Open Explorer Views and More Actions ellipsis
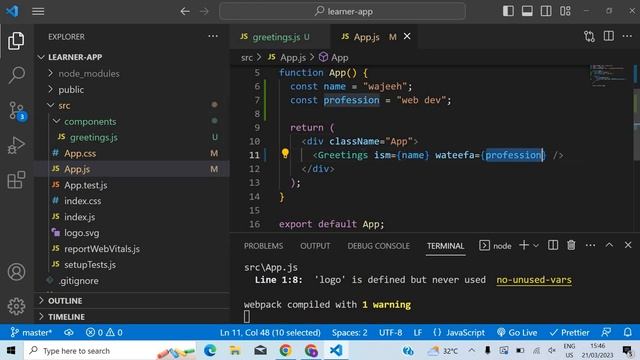This screenshot has height=360, width=640. click(x=213, y=36)
